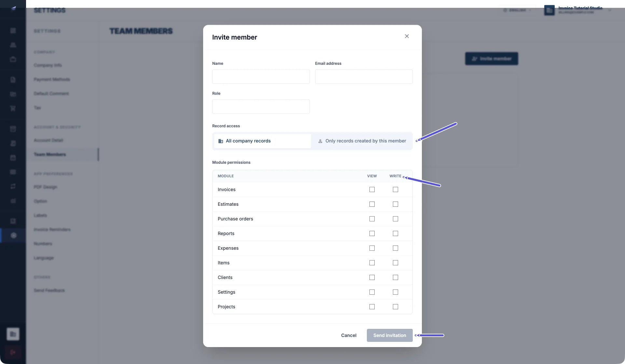Screen dimensions: 625x364
Task: Check the Estimates View checkbox
Action: [372, 204]
